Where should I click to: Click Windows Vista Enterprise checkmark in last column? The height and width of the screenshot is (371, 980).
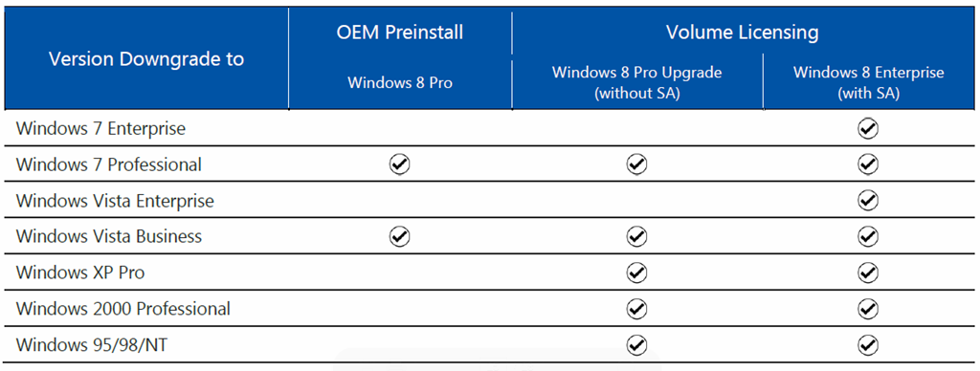868,201
